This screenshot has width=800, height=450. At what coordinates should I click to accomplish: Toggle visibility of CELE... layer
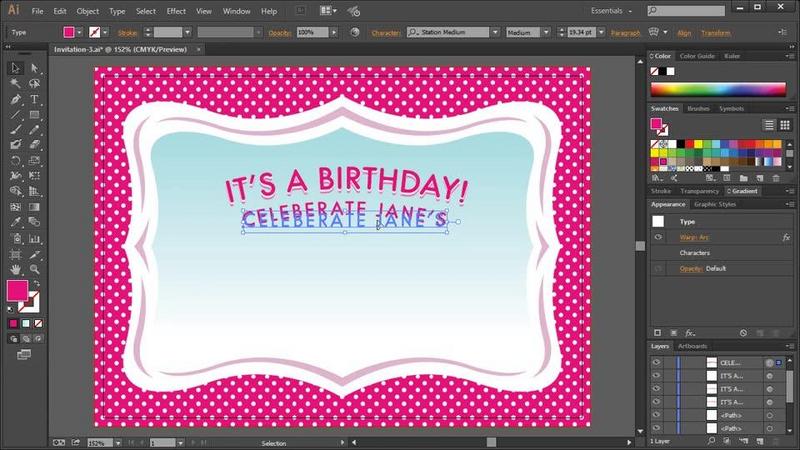coord(656,363)
